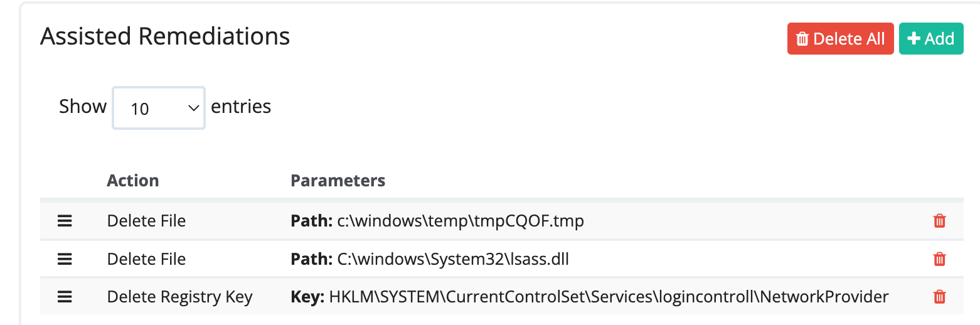Click the trash icon for the lsass.dll row
Image resolution: width=980 pixels, height=325 pixels.
tap(939, 259)
